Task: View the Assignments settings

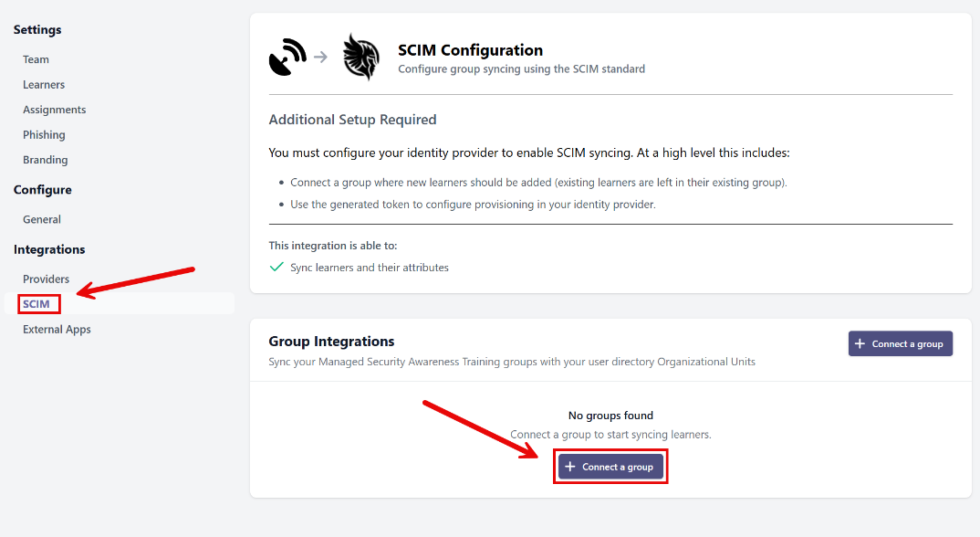Action: (53, 109)
